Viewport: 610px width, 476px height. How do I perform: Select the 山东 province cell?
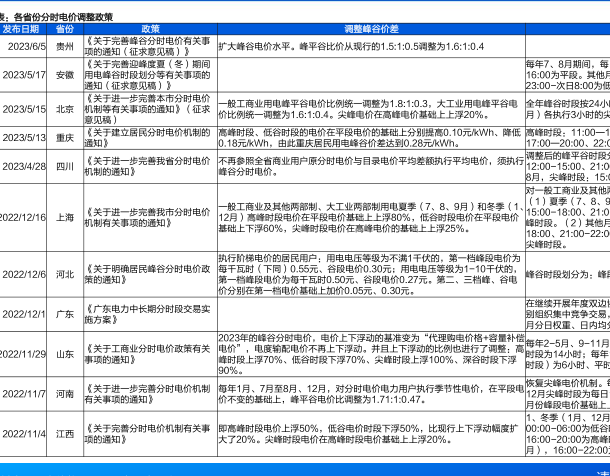pos(64,354)
